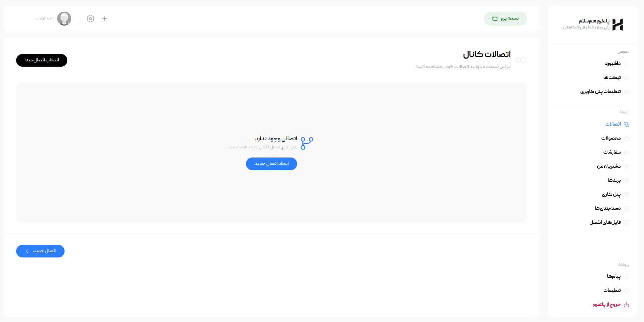Open the hexagon settings icon in header
The image size is (644, 322).
[90, 19]
